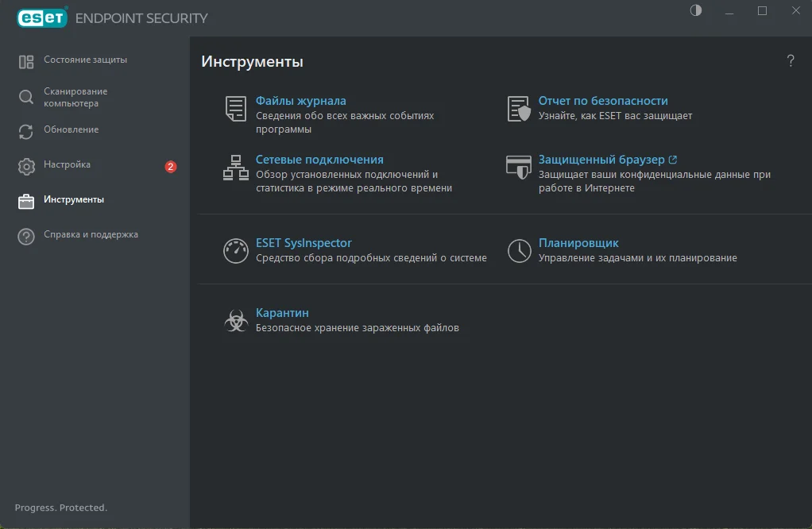Click the Log files document icon
The image size is (812, 529).
(236, 109)
